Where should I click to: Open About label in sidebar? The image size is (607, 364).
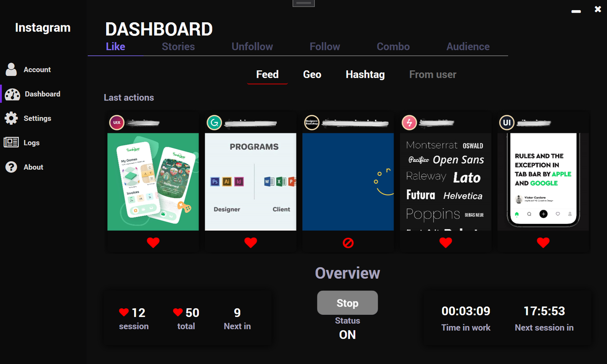(33, 167)
